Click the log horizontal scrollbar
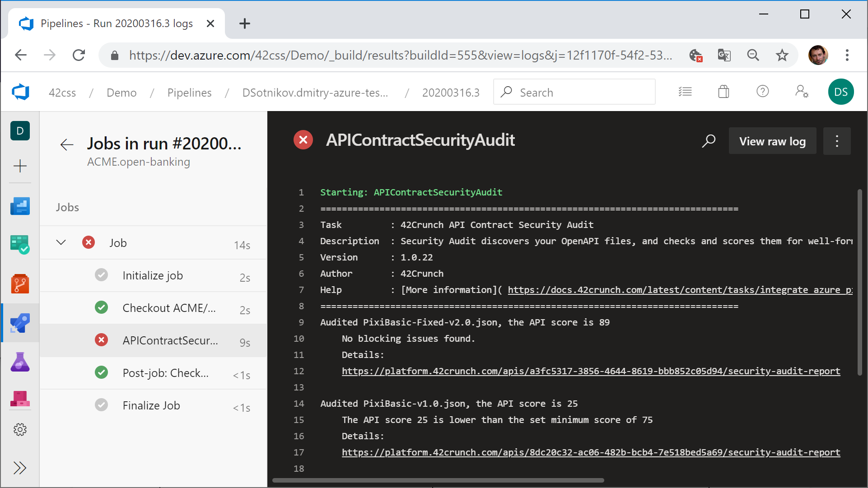The height and width of the screenshot is (488, 868). pyautogui.click(x=438, y=480)
